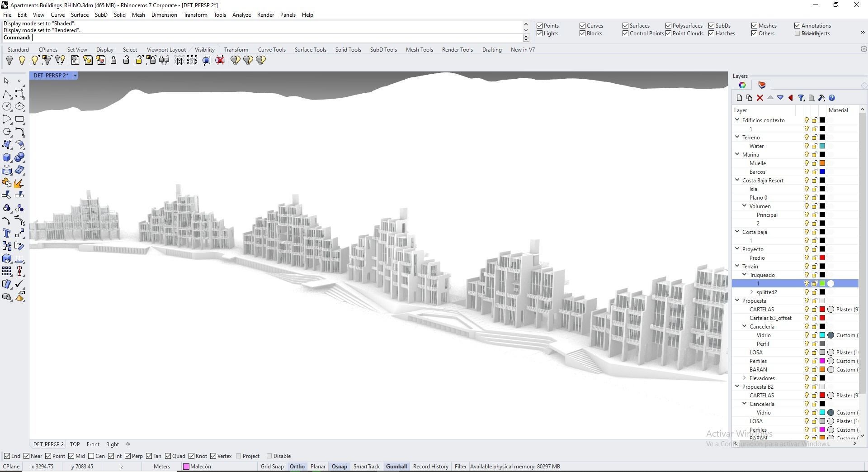Viewport: 868px width, 472px height.
Task: Click the New Sublayer icon
Action: point(749,98)
